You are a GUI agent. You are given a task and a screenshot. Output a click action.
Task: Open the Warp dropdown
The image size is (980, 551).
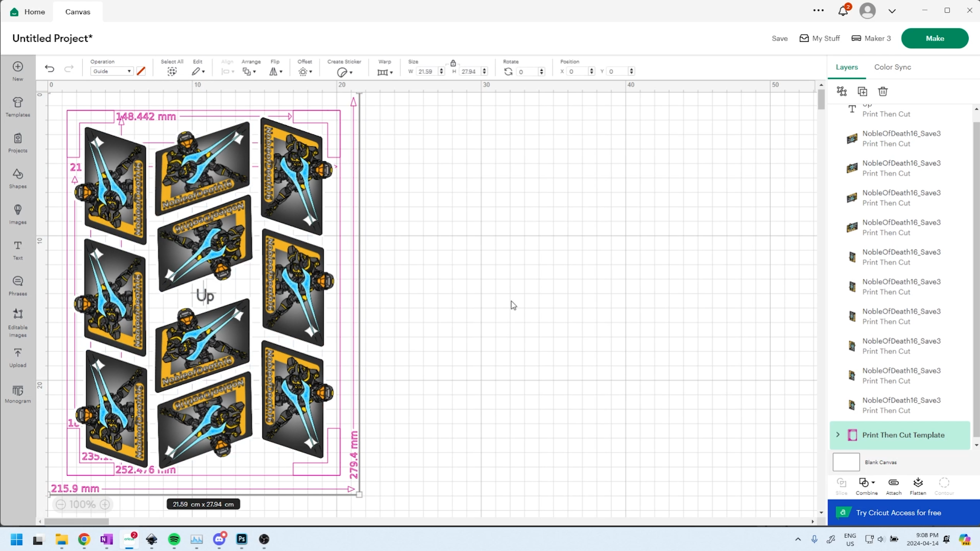point(385,73)
